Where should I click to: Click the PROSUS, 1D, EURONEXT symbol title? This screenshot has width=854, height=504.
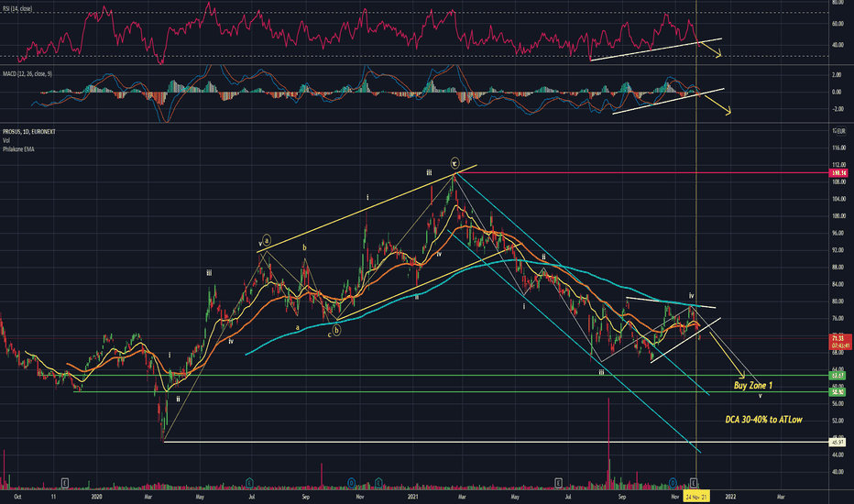[29, 131]
